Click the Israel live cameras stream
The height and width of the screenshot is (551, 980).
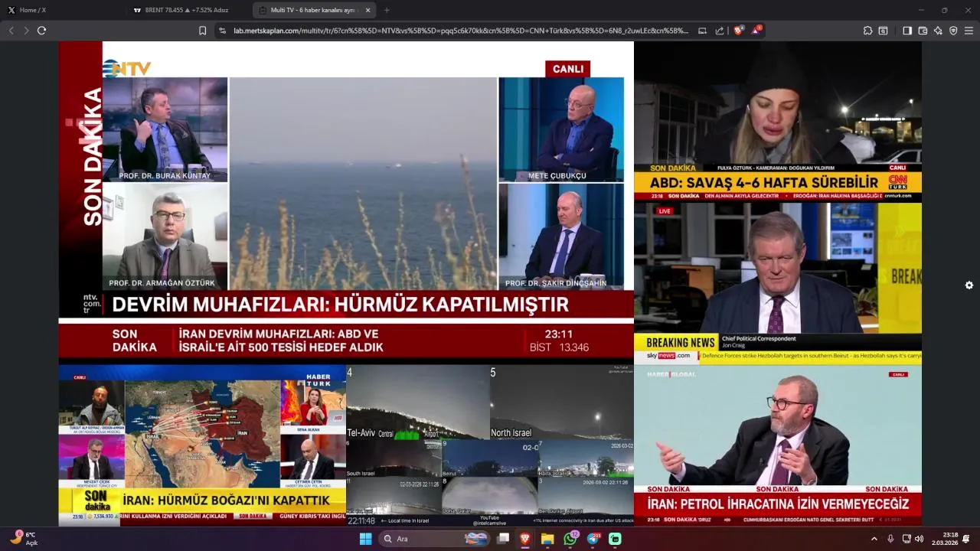coord(490,445)
